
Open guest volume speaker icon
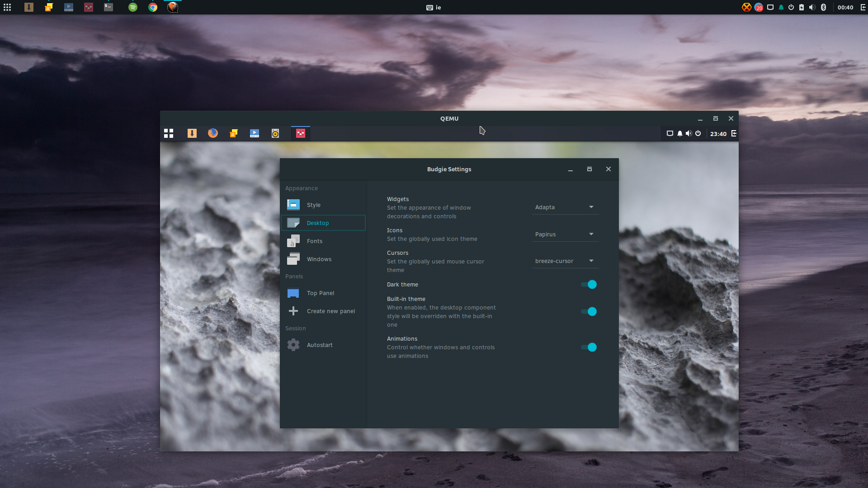click(x=689, y=133)
